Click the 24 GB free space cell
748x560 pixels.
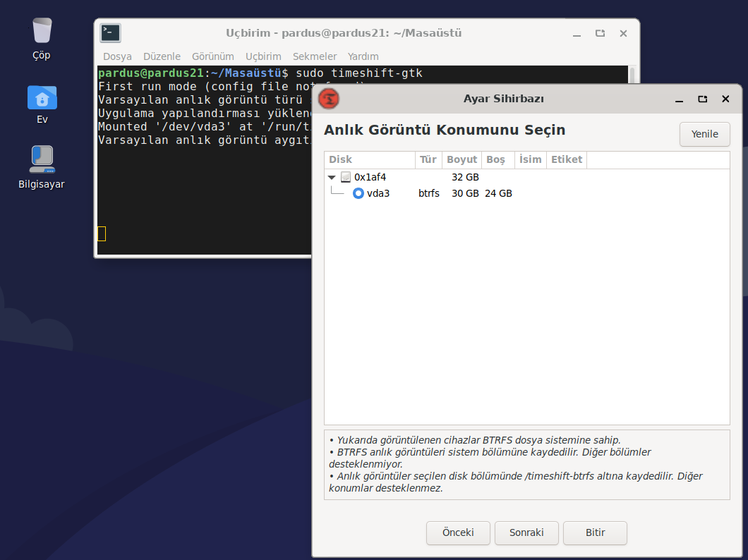(x=498, y=193)
